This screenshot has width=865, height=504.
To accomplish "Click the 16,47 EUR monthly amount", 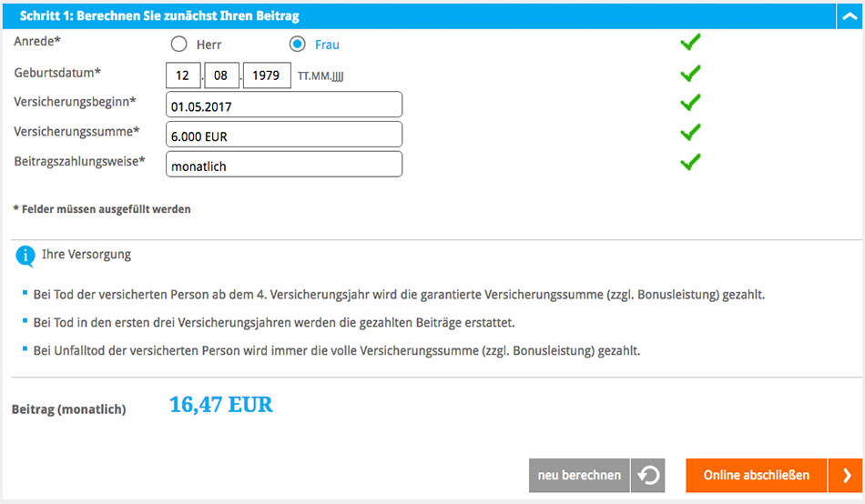I will (220, 406).
